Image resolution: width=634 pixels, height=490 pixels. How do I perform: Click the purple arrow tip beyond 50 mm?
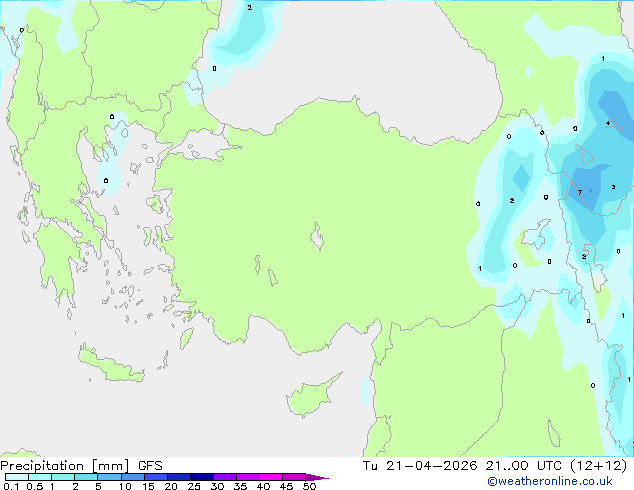click(x=317, y=477)
